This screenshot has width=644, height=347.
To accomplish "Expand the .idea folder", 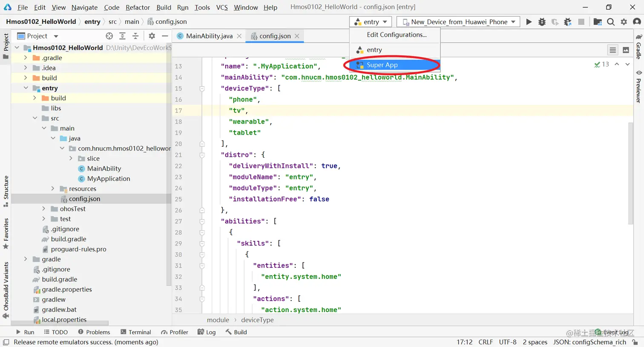I will pyautogui.click(x=26, y=68).
